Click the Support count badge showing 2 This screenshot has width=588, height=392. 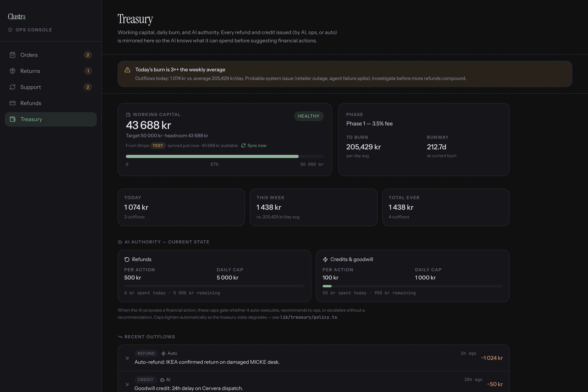[88, 87]
